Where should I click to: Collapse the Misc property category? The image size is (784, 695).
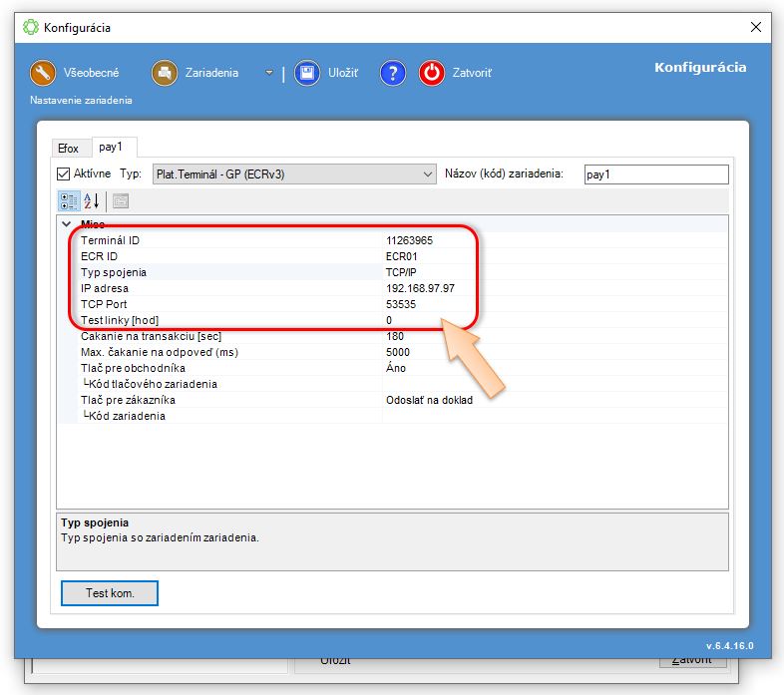(x=67, y=224)
